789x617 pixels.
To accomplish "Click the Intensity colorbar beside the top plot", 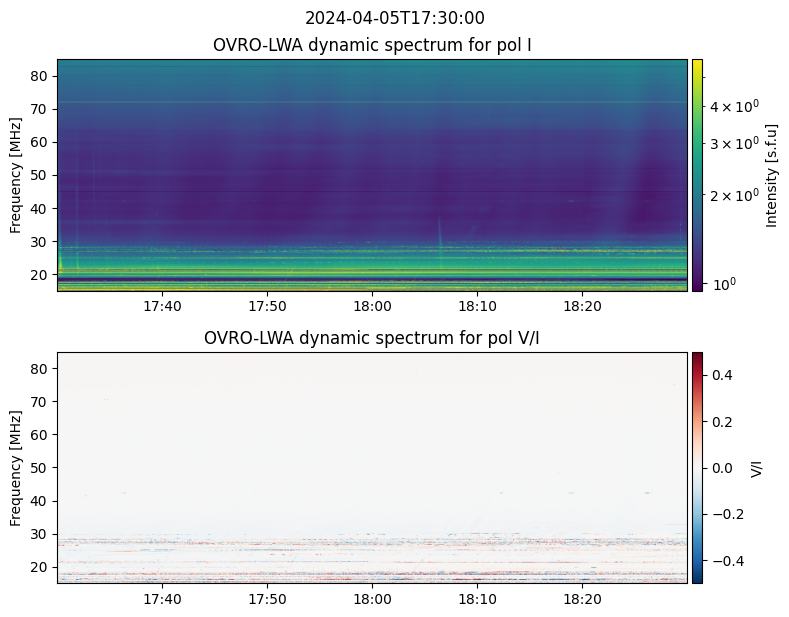I will pyautogui.click(x=697, y=175).
